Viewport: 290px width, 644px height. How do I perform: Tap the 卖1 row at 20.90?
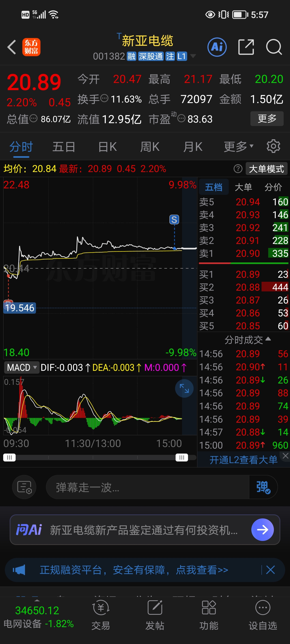[244, 253]
